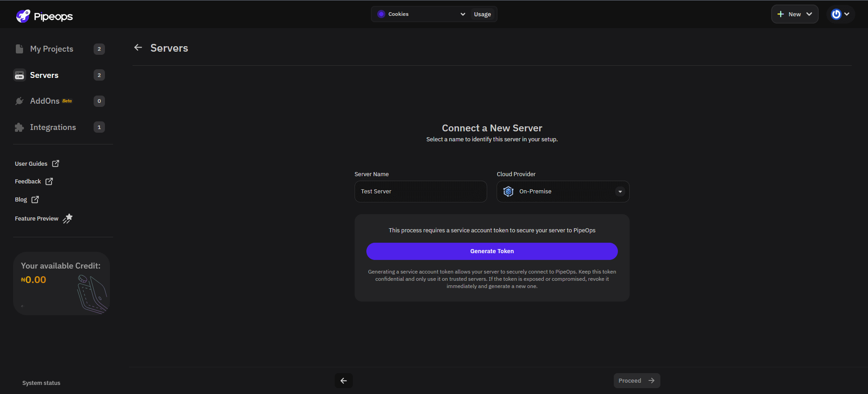868x394 pixels.
Task: Open the Usage tab in header
Action: tap(482, 14)
